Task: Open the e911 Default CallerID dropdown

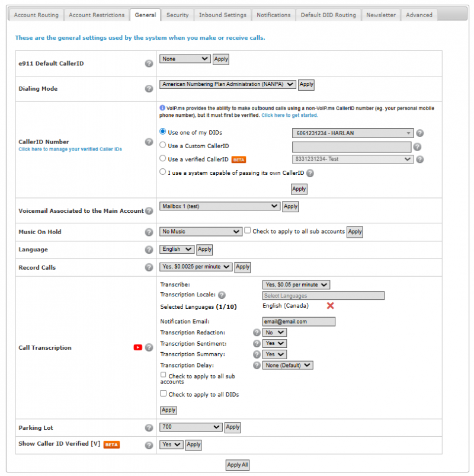Action: [185, 59]
